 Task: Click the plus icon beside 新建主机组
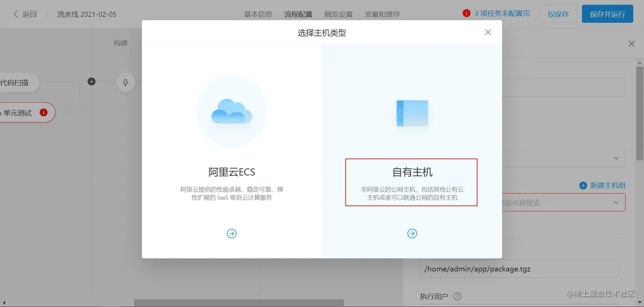[584, 185]
